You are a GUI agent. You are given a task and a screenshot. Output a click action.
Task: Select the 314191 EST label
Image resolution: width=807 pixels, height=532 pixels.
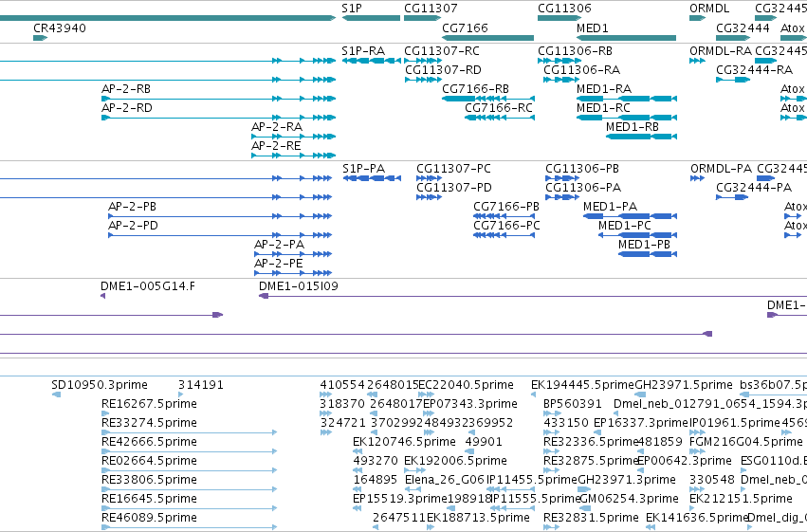201,385
